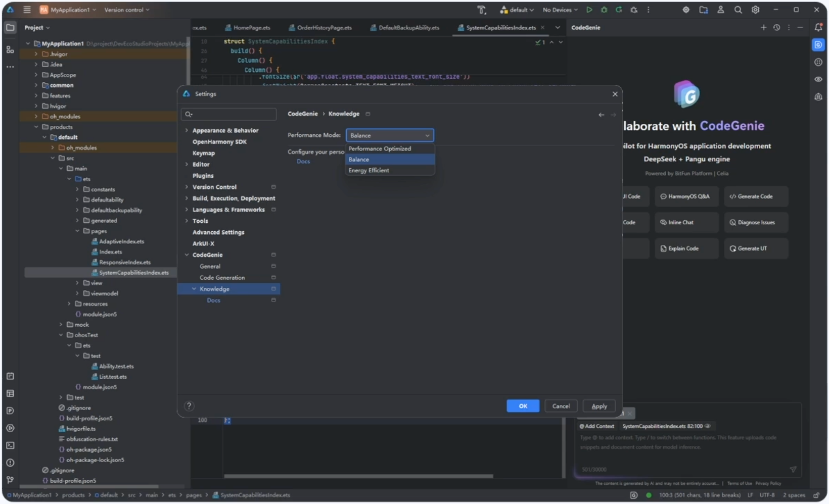Click the Generate UT card
Viewport: 829px width, 504px height.
click(756, 248)
